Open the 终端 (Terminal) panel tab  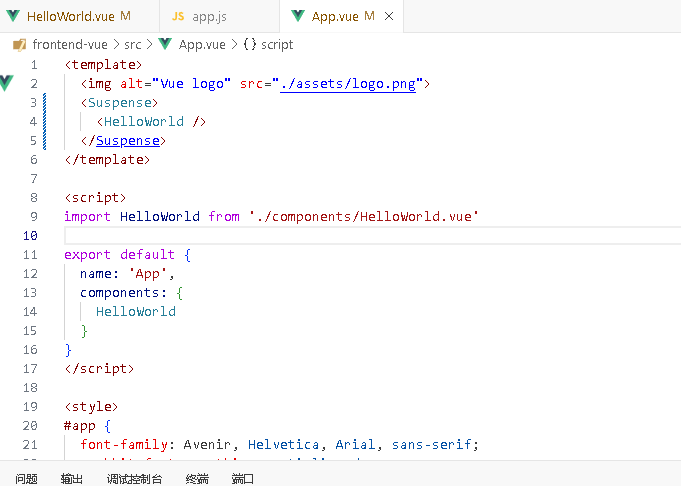pyautogui.click(x=197, y=479)
